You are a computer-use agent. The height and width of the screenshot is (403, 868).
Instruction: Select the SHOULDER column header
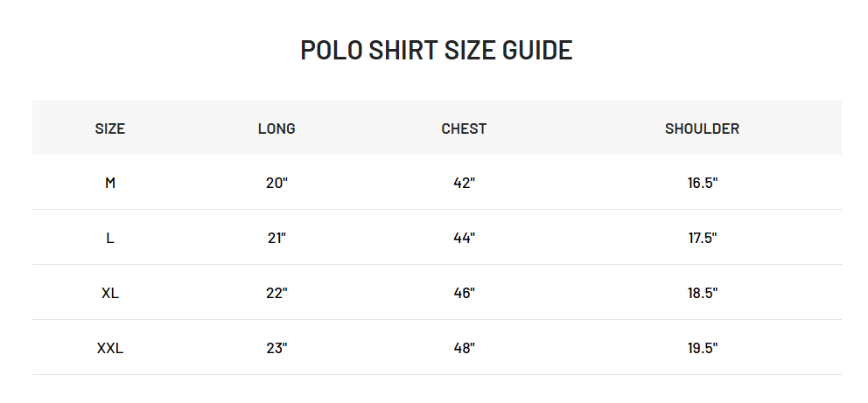pos(702,129)
